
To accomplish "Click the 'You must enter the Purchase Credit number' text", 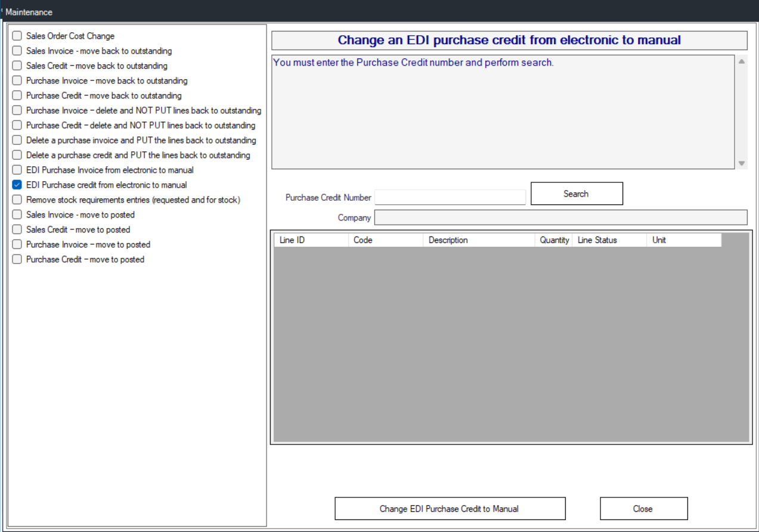I will pos(413,62).
